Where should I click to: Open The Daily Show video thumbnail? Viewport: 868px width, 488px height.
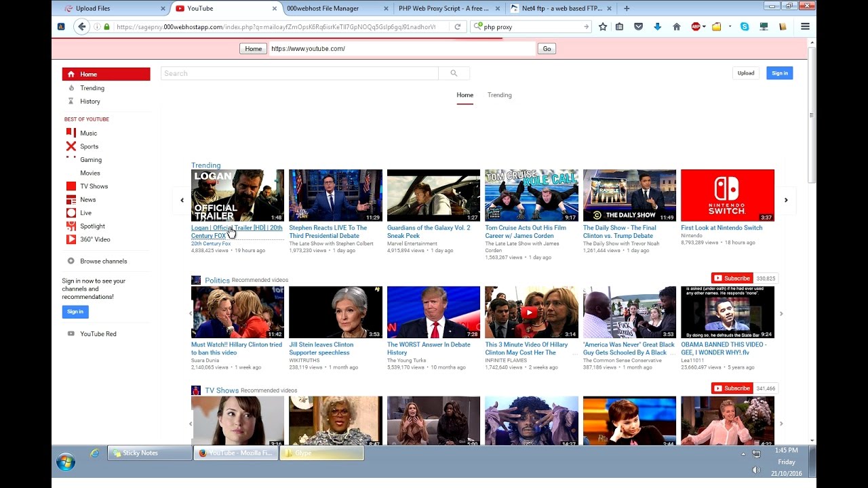629,195
